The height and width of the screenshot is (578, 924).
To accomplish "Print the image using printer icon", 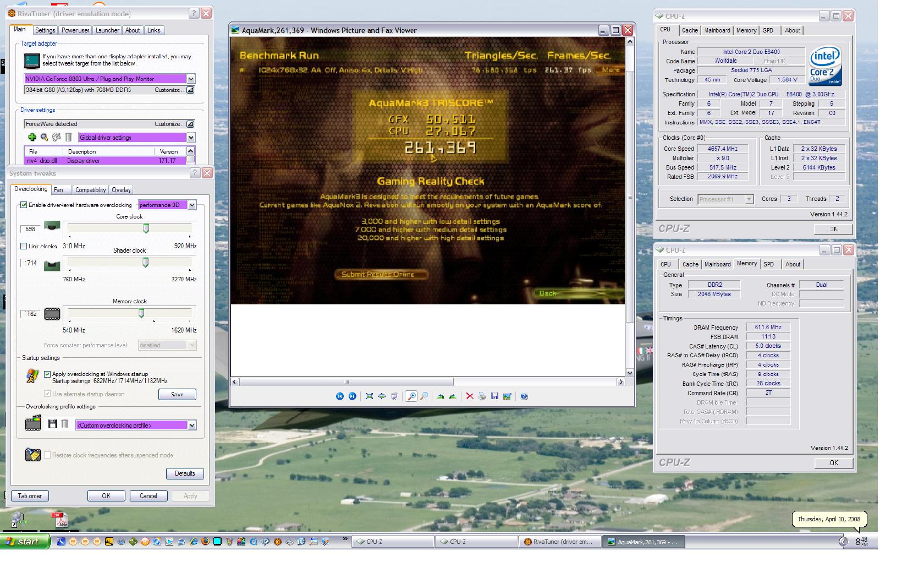I will [x=482, y=396].
